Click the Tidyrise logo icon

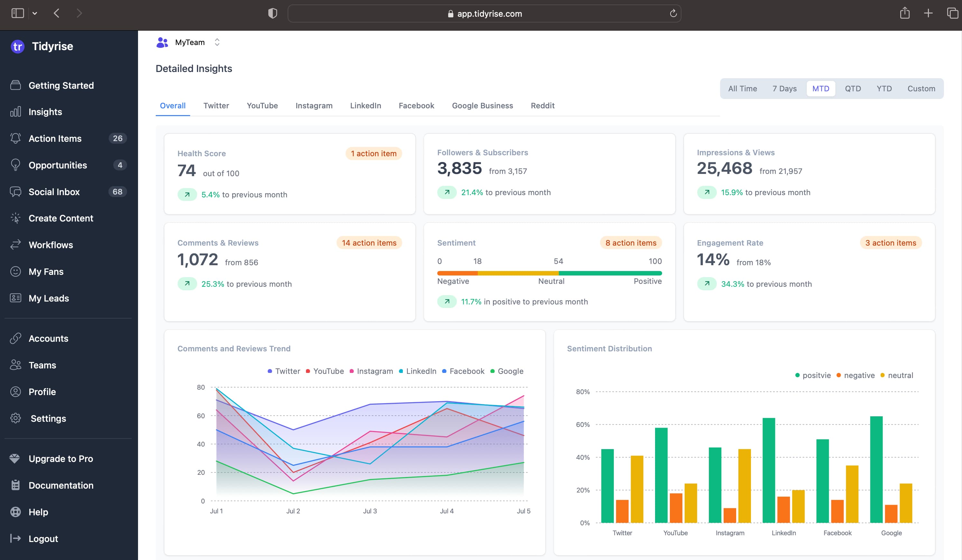18,47
